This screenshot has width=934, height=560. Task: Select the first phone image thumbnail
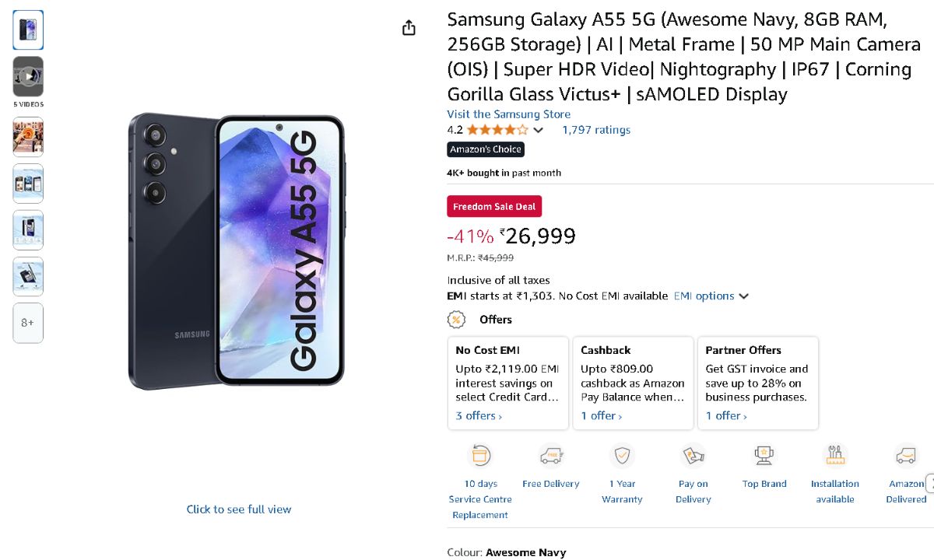[x=28, y=30]
